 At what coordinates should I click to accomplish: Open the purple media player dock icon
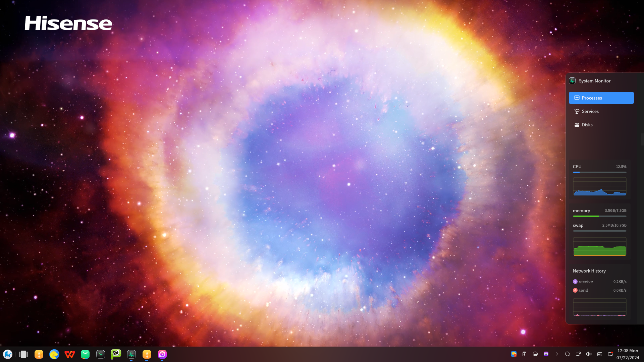pyautogui.click(x=162, y=354)
